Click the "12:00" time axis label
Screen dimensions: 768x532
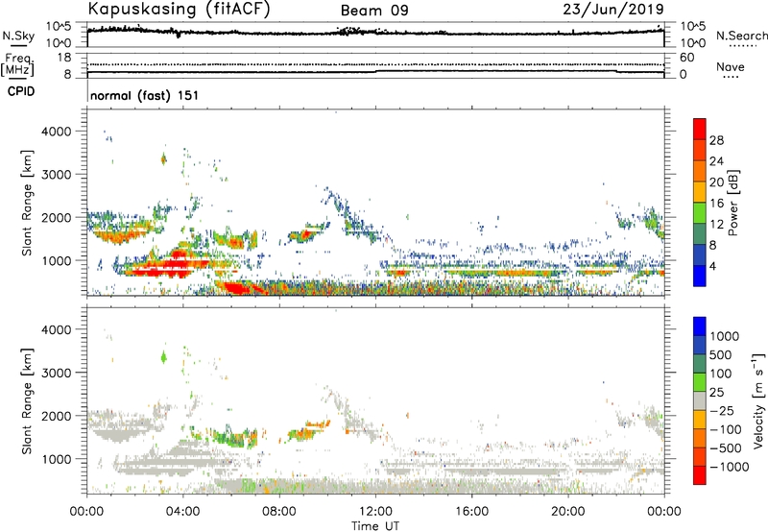tap(375, 512)
